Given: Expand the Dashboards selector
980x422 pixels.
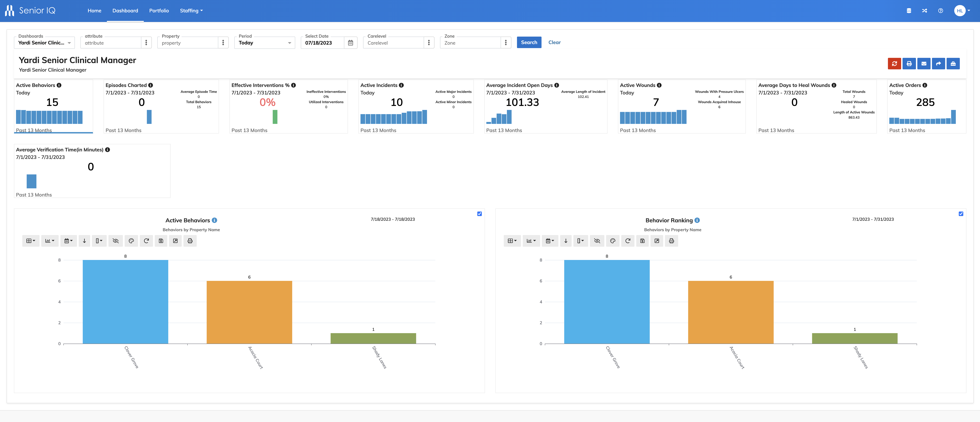Looking at the screenshot, I should click(x=70, y=43).
